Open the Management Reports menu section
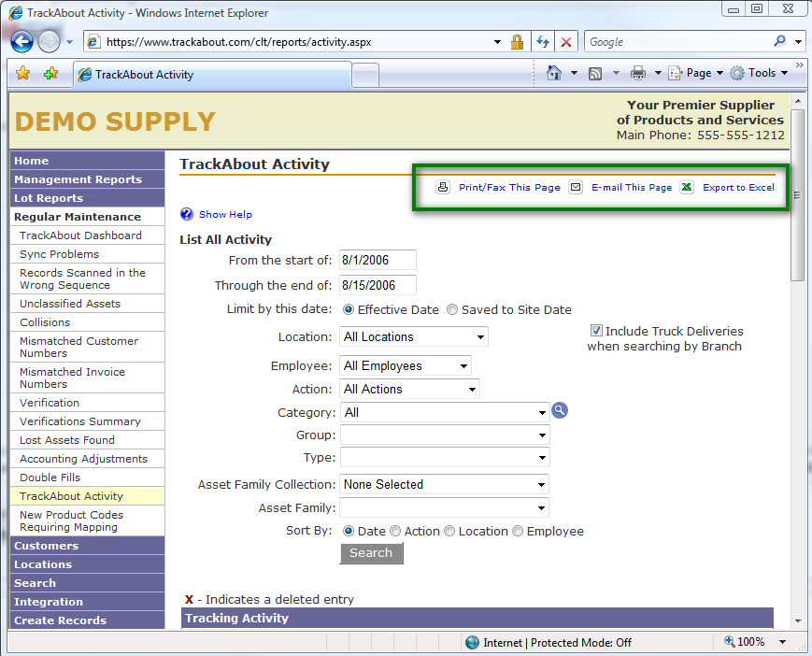Viewport: 812px width, 656px height. coord(87,179)
